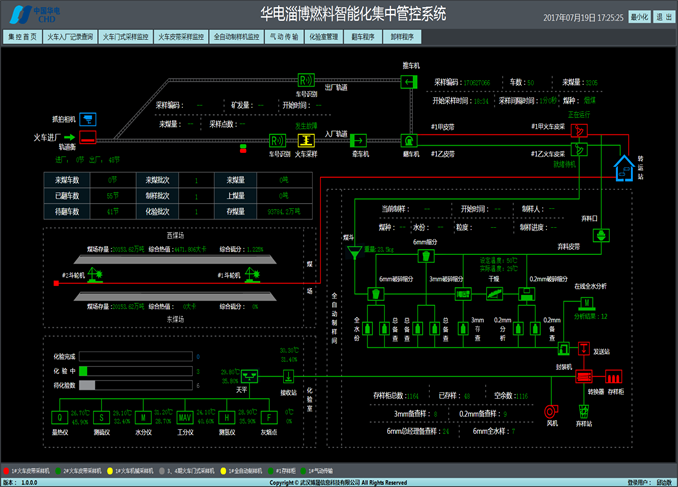Open the 翻车机 dumper icon
The width and height of the screenshot is (678, 487).
pos(408,140)
